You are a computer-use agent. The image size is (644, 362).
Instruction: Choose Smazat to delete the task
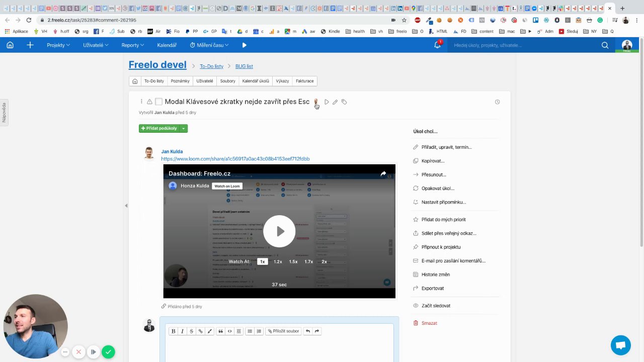click(x=429, y=323)
